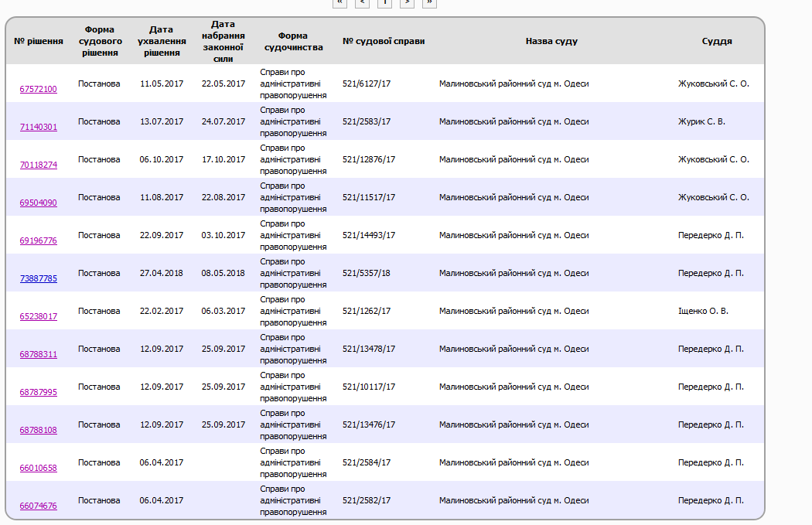Open decision number 71140301
The image size is (812, 525).
pos(38,127)
